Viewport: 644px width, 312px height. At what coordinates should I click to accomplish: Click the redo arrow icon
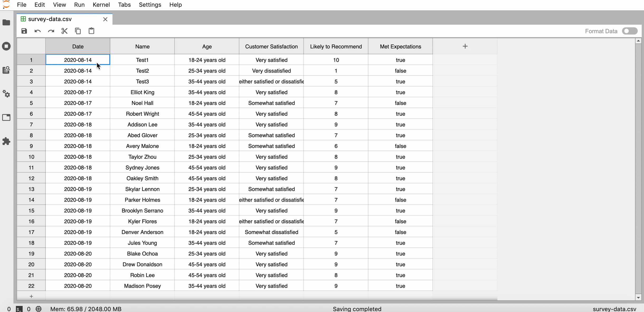(x=51, y=31)
